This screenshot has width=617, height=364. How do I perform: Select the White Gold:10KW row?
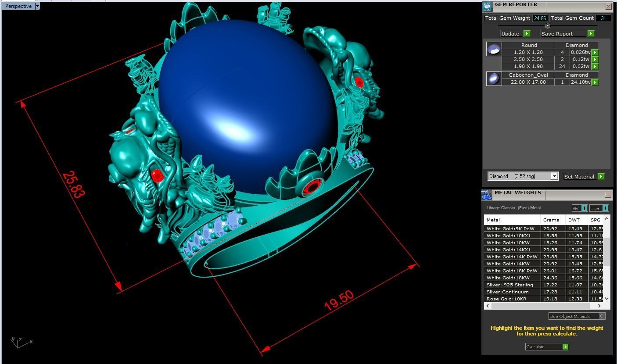click(x=544, y=243)
